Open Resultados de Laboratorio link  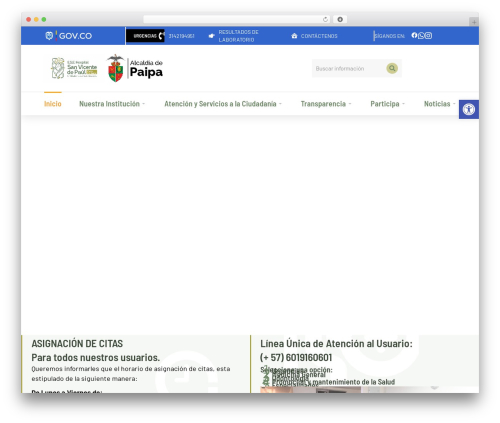(x=238, y=36)
